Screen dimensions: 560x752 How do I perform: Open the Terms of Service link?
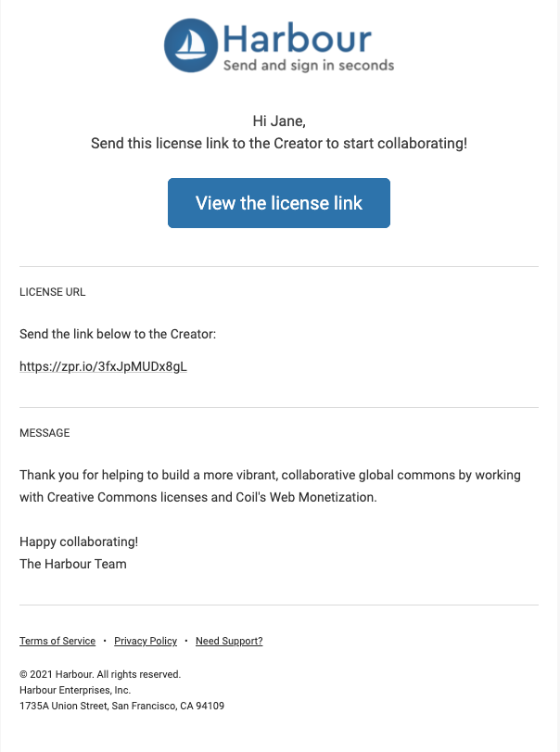[57, 642]
